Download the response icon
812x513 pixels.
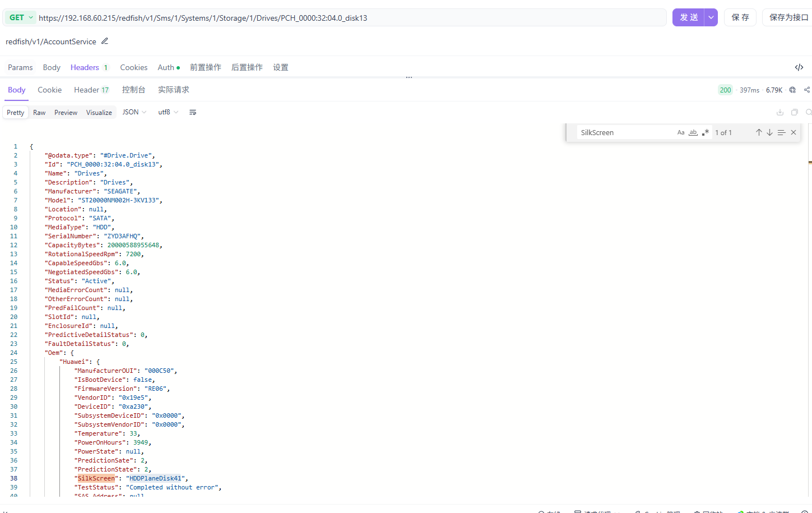pos(779,112)
